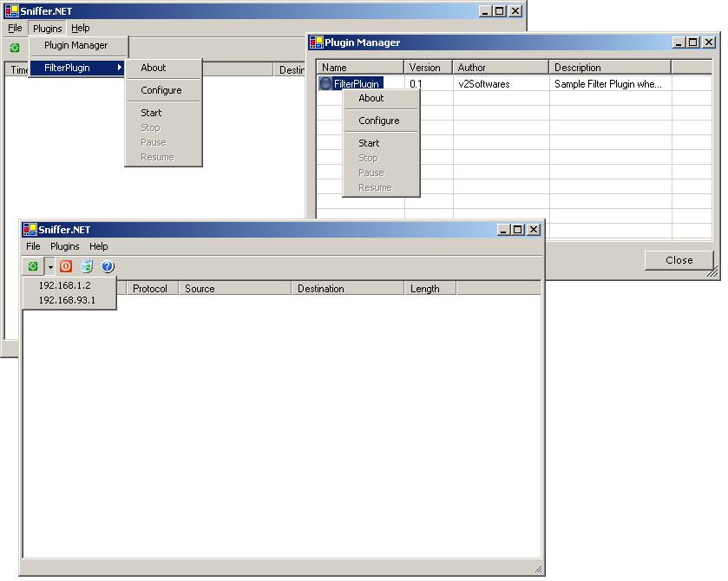
Task: Click the Length column header
Action: click(425, 289)
